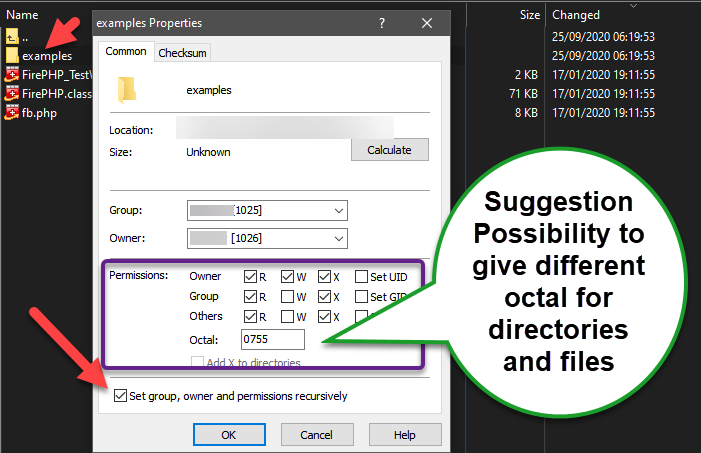Toggle Owner read (R) permission checkbox
Viewport: 701px width, 453px height.
coord(250,276)
